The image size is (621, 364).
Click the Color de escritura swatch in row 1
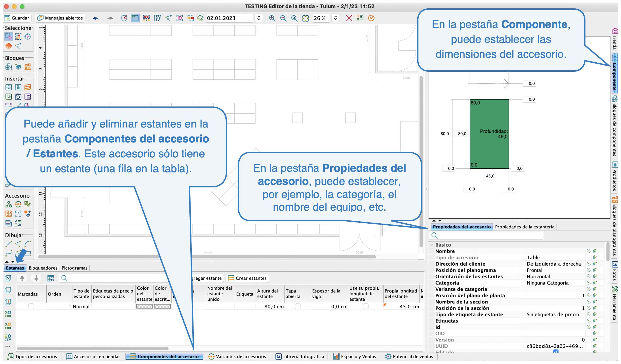point(162,307)
